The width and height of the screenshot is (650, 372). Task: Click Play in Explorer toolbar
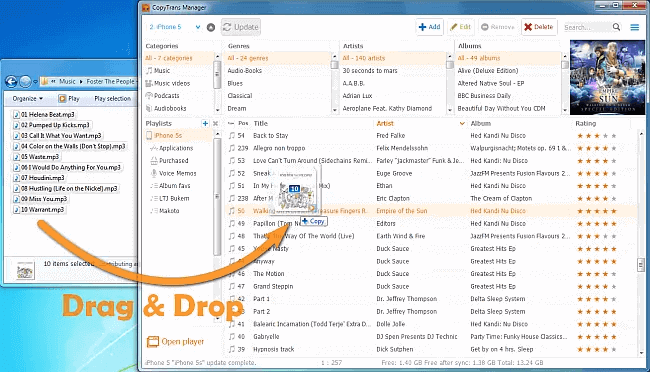coord(69,98)
